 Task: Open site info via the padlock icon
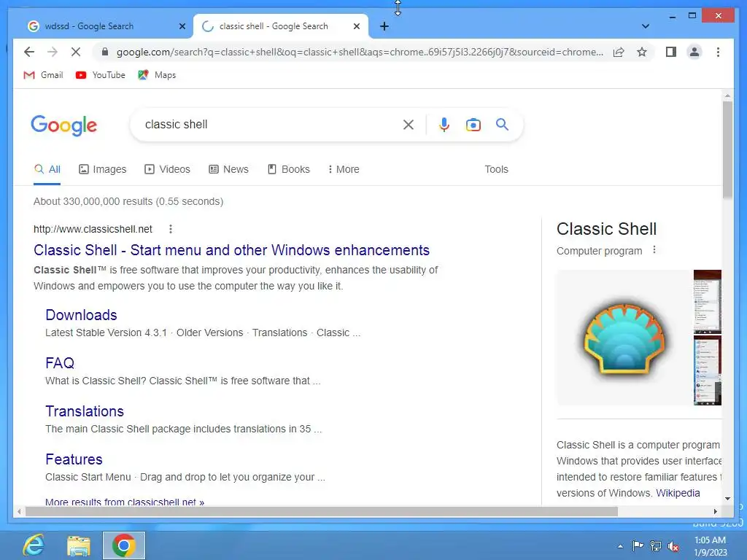click(x=105, y=52)
